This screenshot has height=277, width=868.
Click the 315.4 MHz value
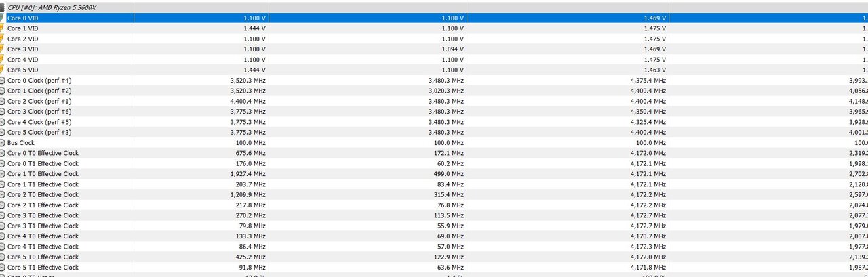click(450, 194)
